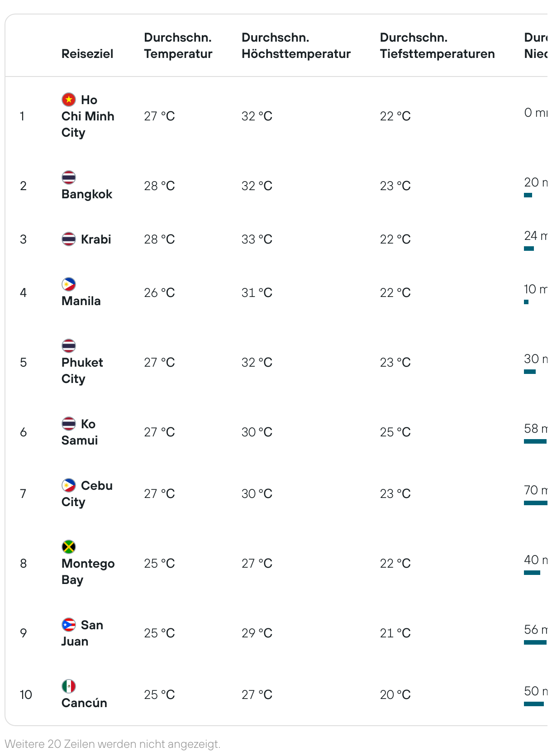The height and width of the screenshot is (756, 552).
Task: Open the Cancún destination link
Action: tap(85, 703)
